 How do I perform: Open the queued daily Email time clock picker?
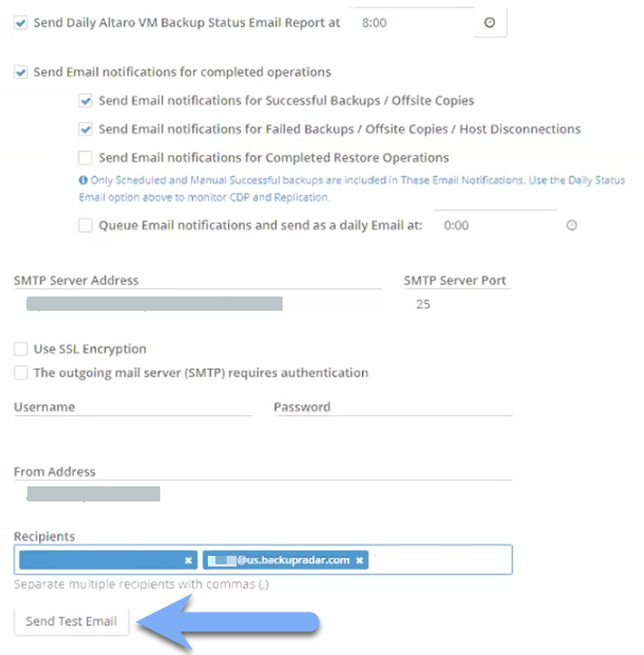(571, 225)
